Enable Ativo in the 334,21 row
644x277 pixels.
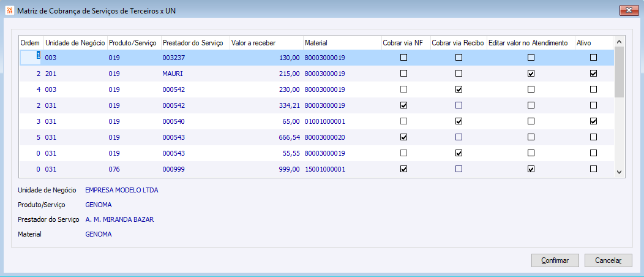coord(593,105)
